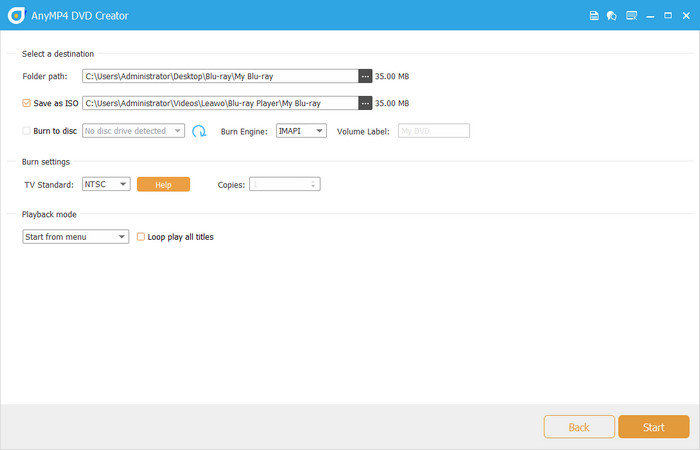Screen dimensions: 700x450
Task: Browse for ISO save location ellipsis button
Action: point(365,103)
